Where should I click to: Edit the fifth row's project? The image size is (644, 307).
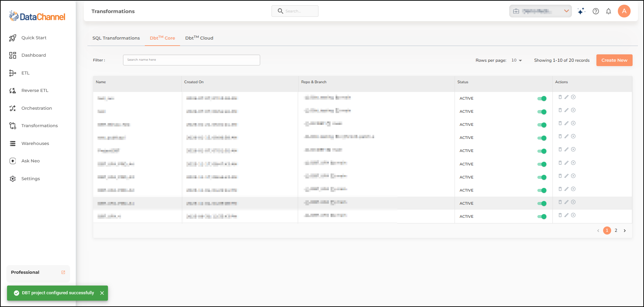567,149
